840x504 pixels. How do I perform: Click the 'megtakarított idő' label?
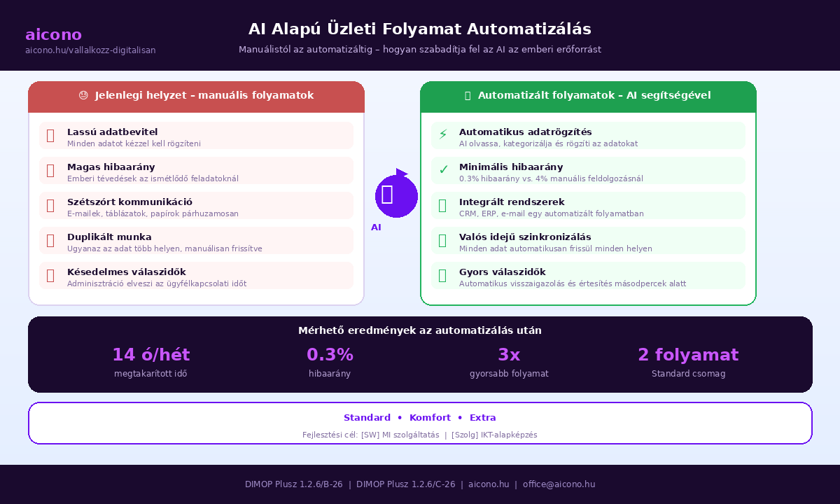(x=150, y=374)
